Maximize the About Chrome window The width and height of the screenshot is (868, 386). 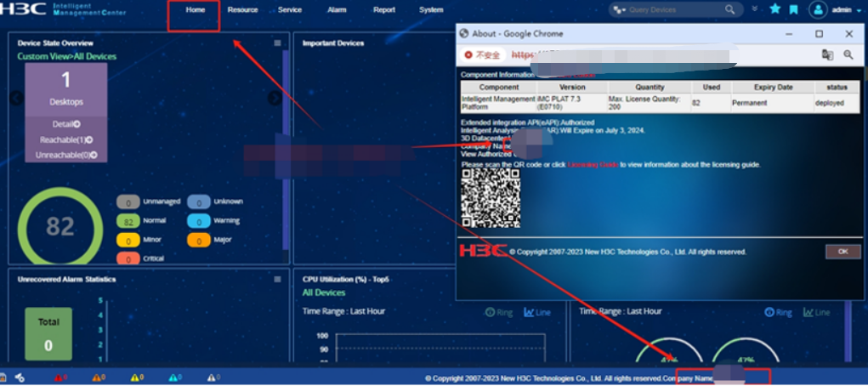(x=819, y=34)
